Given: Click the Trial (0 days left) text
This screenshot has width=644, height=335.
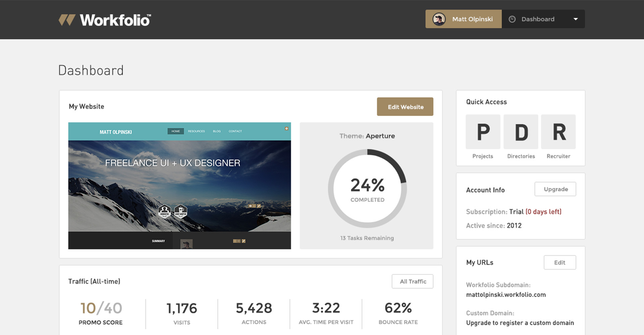Looking at the screenshot, I should coord(535,212).
